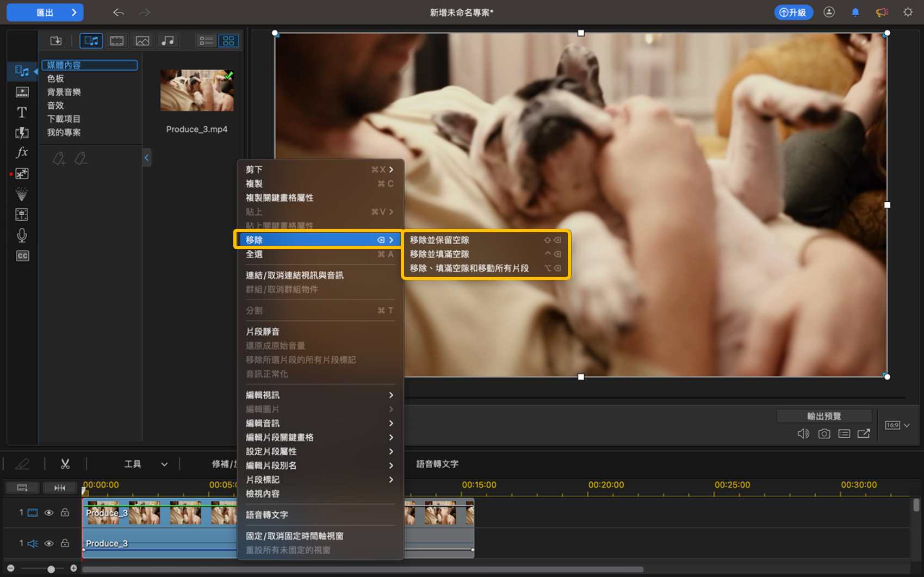Expand 編輯片段關鍵畫格 submenu
924x577 pixels.
(320, 437)
